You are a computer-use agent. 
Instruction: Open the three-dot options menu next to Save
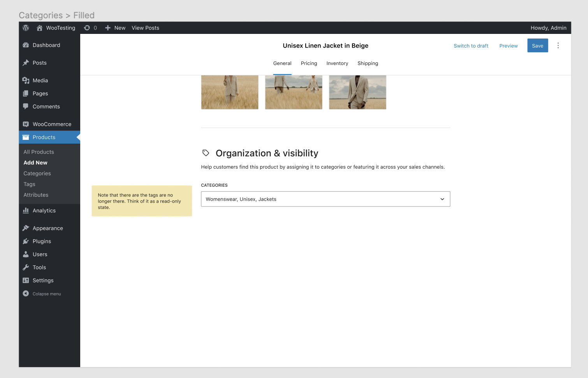coord(558,45)
